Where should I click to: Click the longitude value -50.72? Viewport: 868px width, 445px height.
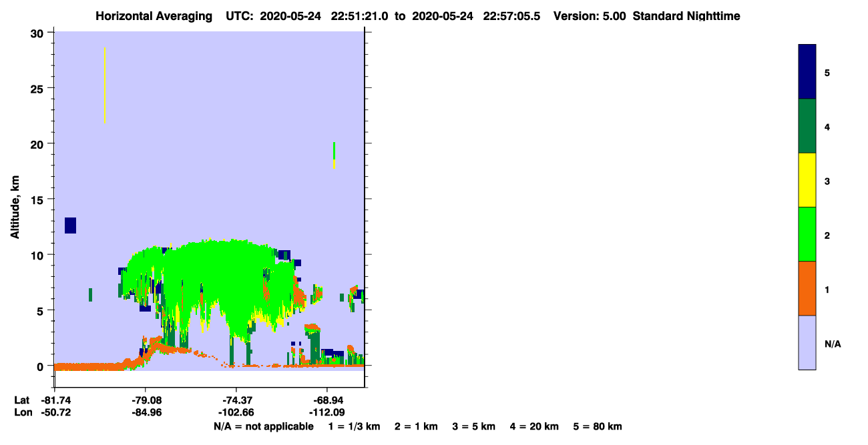[x=55, y=412]
